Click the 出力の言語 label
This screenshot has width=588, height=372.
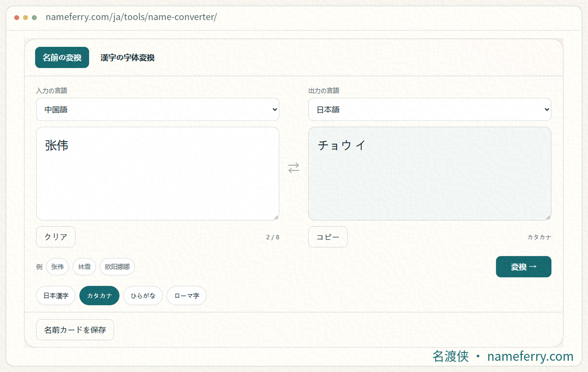pos(323,91)
